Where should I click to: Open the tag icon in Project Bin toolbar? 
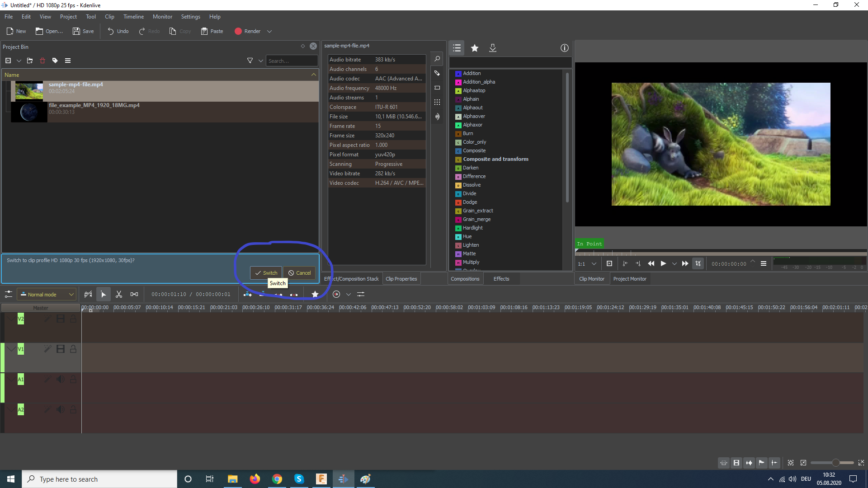(x=55, y=61)
